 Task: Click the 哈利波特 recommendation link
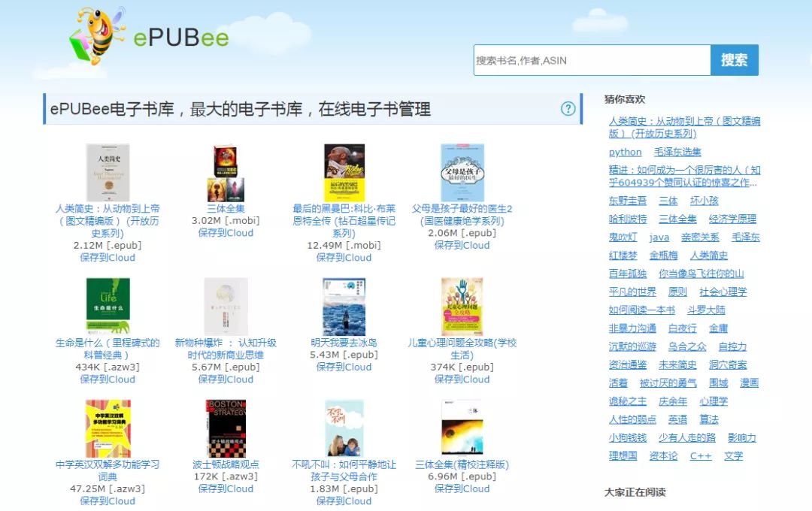pyautogui.click(x=628, y=219)
